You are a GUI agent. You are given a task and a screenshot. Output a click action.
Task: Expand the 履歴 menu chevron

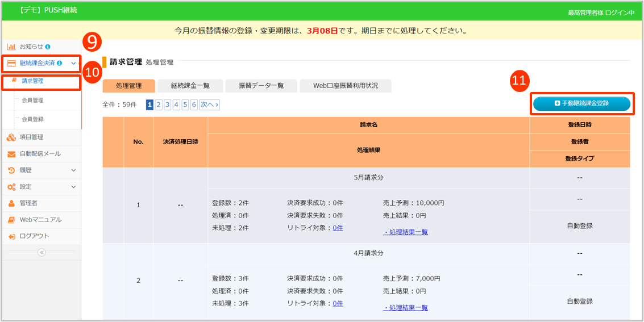(73, 170)
